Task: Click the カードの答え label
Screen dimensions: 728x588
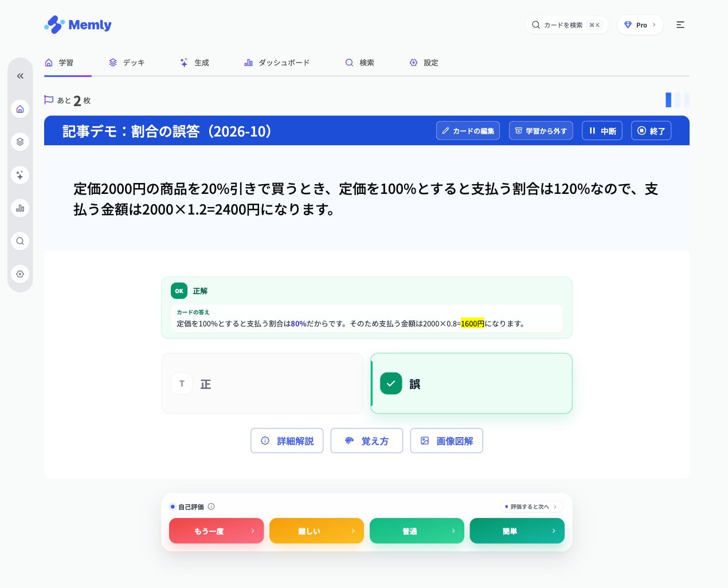Action: [193, 312]
